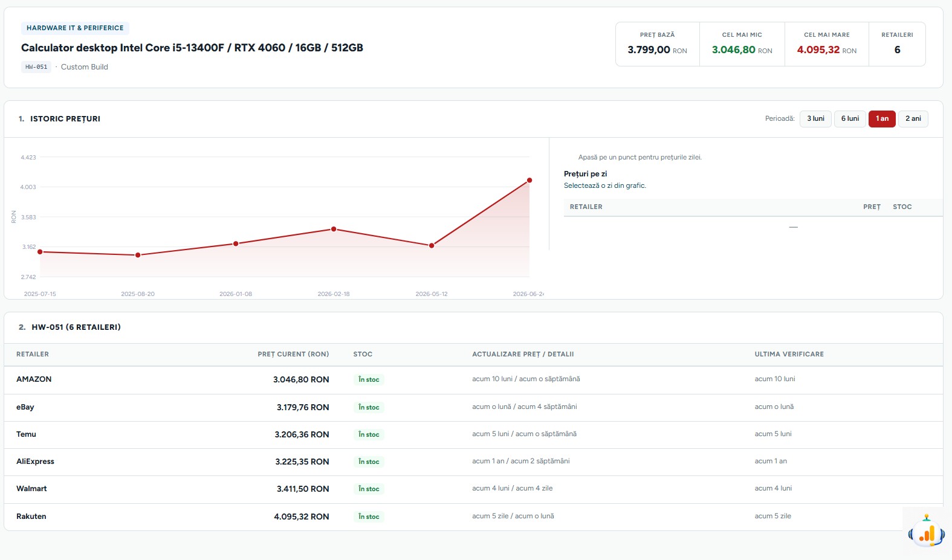The width and height of the screenshot is (952, 560).
Task: Click the HARDWARE IT & PERIFERICE category tag
Action: tap(75, 28)
